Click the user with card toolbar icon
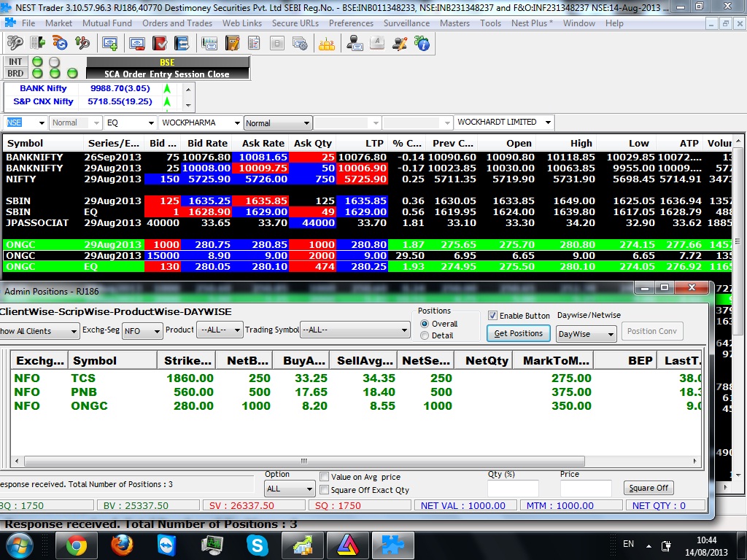The width and height of the screenshot is (747, 560). coord(355,44)
